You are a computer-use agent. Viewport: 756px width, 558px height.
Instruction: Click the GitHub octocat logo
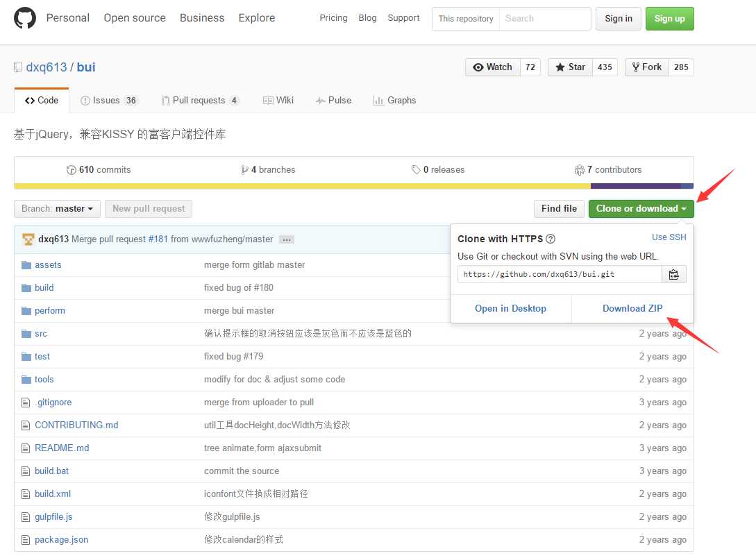(24, 18)
